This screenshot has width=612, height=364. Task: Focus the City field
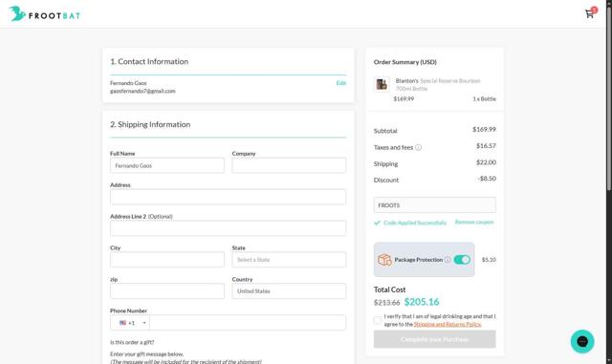click(167, 260)
